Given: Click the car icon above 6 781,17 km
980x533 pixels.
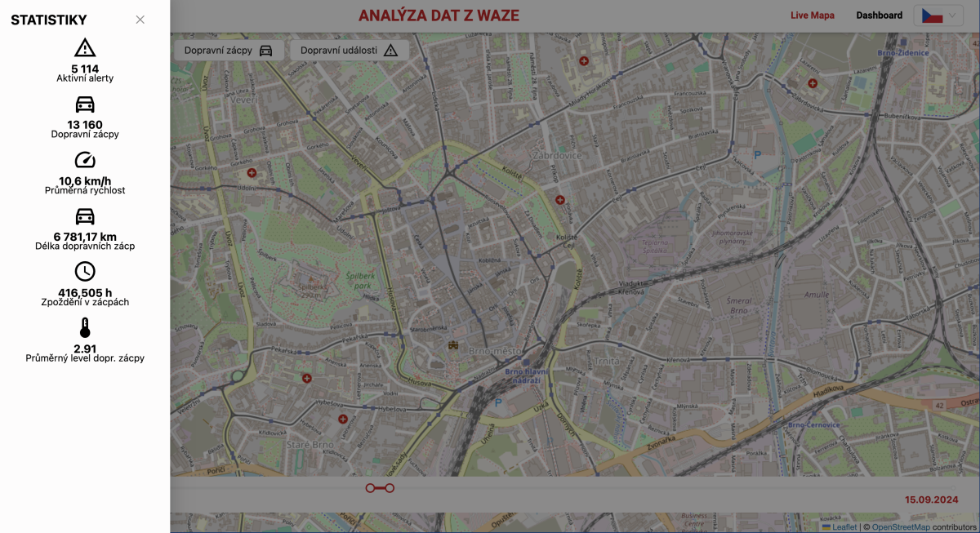Looking at the screenshot, I should (85, 216).
